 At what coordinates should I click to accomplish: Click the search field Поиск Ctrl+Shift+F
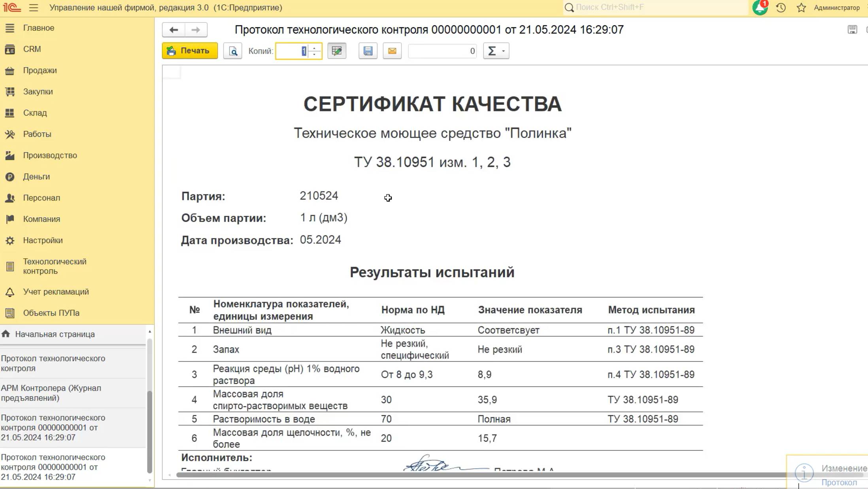(656, 8)
